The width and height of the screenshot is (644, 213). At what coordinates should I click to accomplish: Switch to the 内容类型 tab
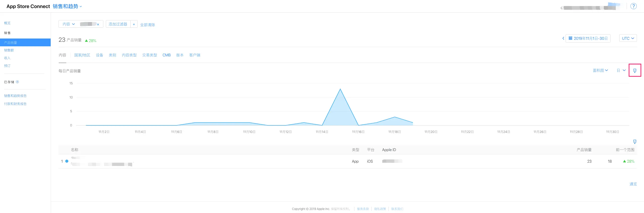(x=129, y=55)
